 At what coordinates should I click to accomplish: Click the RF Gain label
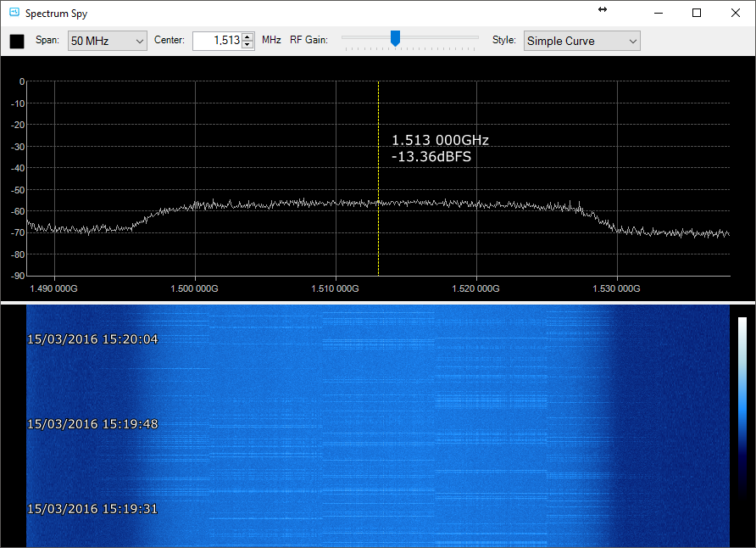(309, 40)
